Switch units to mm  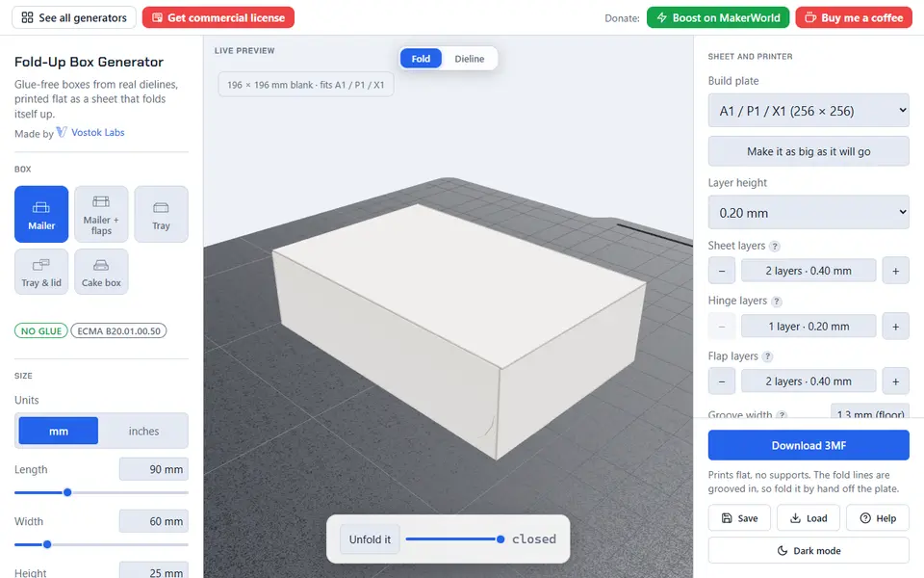[x=59, y=432]
